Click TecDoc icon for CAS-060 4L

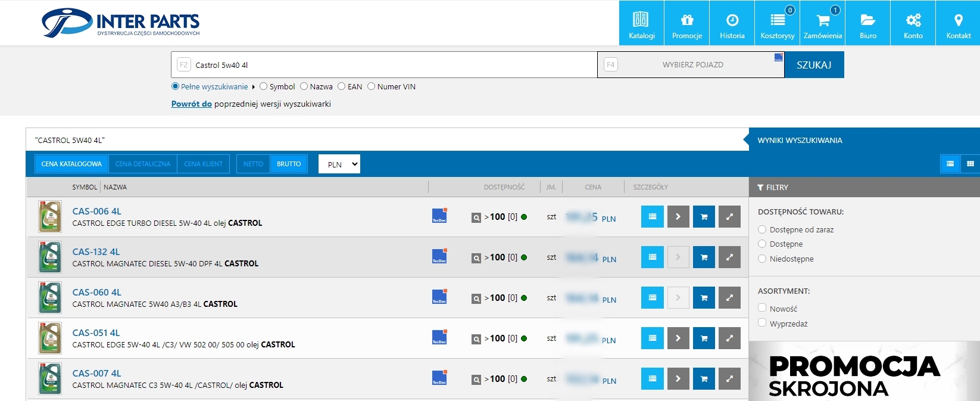pyautogui.click(x=439, y=297)
